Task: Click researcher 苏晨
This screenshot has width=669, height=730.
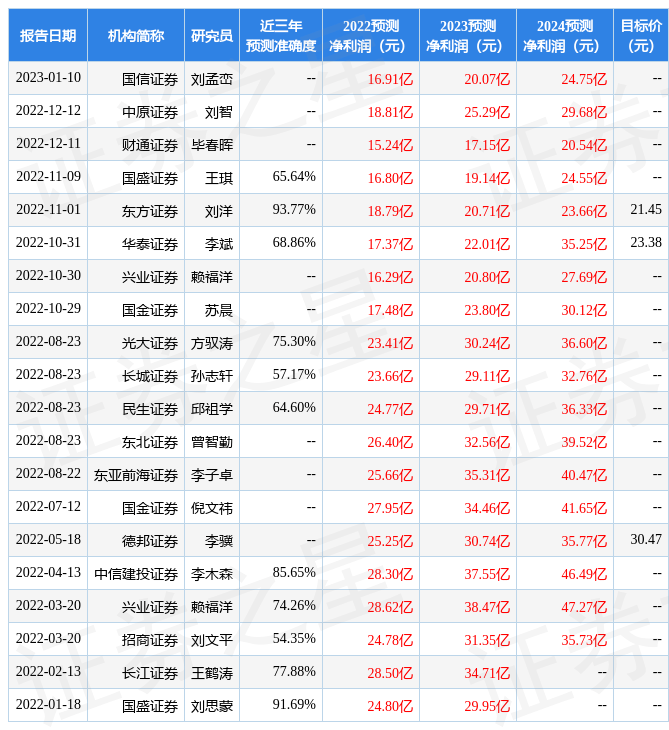Action: [x=219, y=311]
